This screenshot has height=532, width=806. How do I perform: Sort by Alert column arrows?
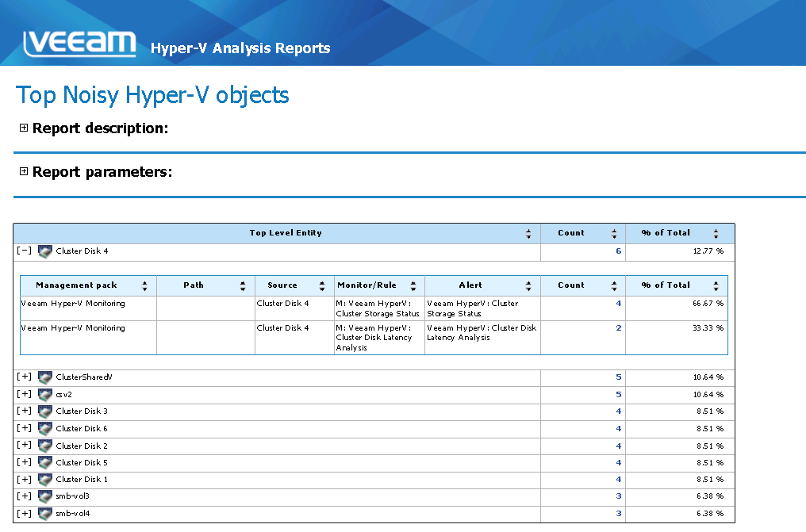pyautogui.click(x=528, y=286)
